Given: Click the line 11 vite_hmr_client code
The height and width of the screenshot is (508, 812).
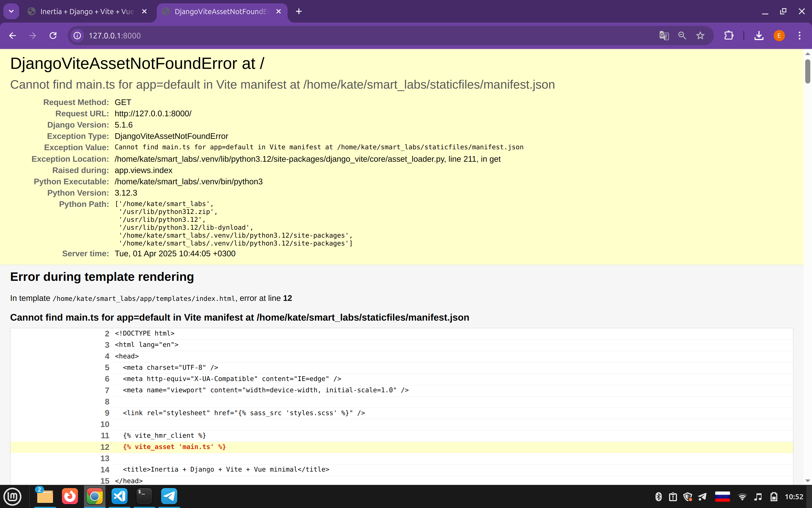Looking at the screenshot, I should click(164, 435).
